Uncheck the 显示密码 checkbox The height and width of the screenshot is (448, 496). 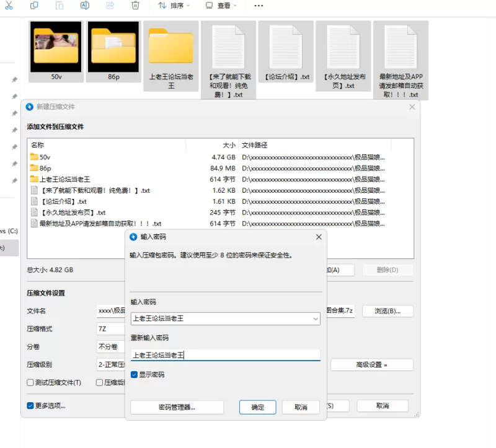tap(135, 375)
